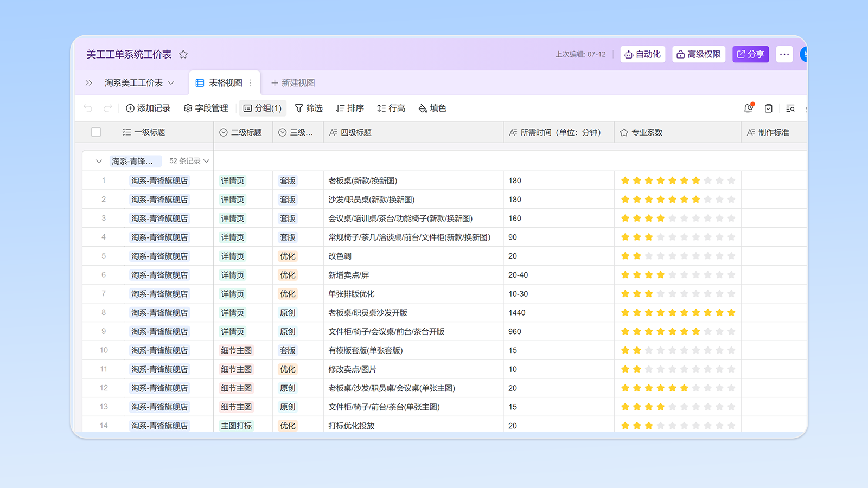
Task: Expand sidebar with double-chevron icon
Action: (x=89, y=83)
